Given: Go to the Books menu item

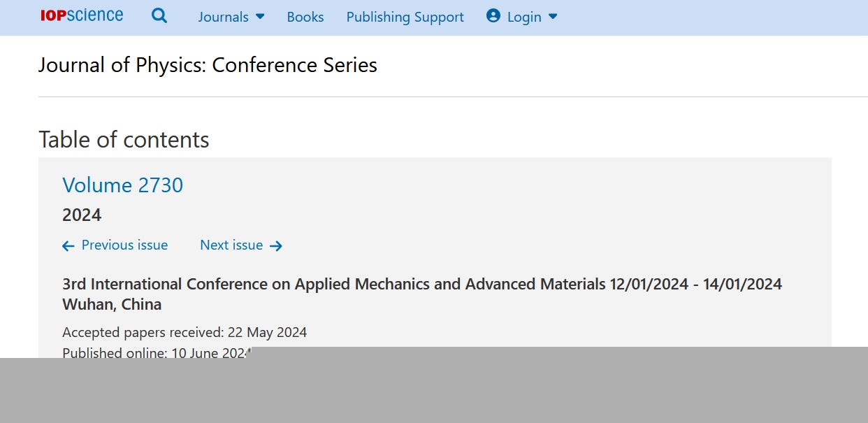Looking at the screenshot, I should [305, 17].
